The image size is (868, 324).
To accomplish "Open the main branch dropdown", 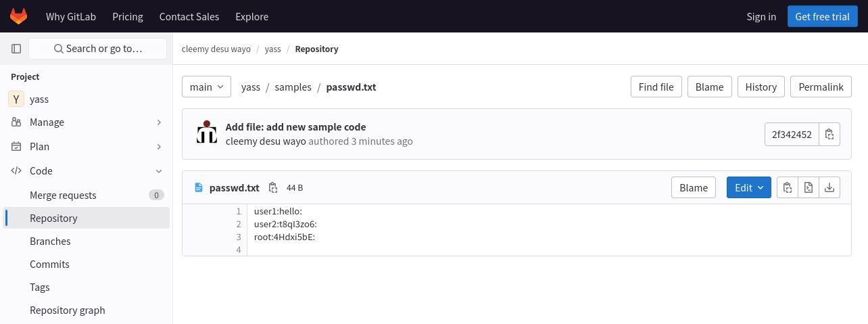I will (207, 87).
